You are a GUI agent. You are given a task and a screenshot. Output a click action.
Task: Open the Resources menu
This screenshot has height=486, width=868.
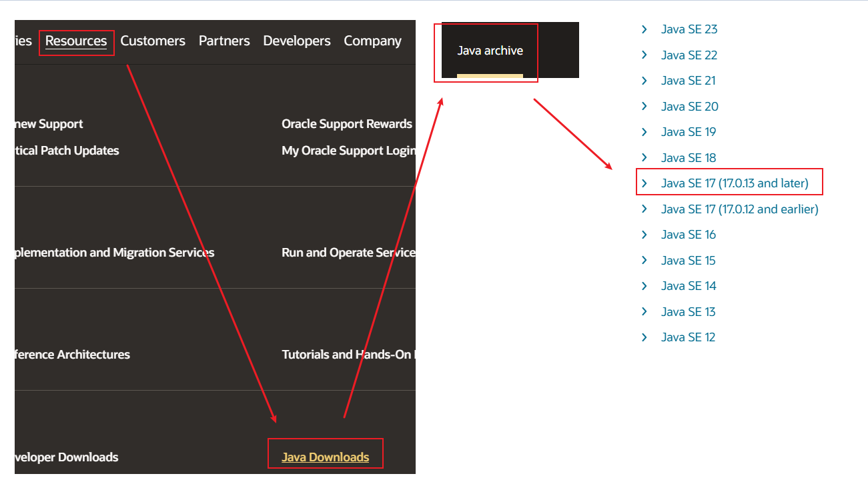(x=76, y=41)
